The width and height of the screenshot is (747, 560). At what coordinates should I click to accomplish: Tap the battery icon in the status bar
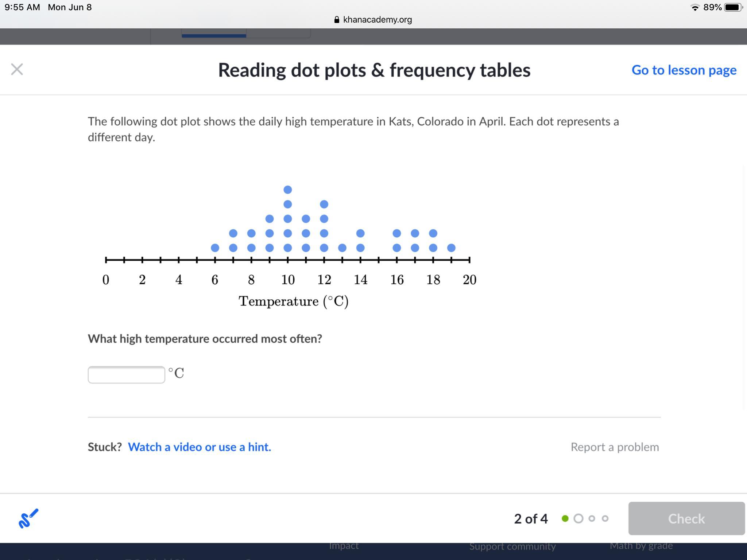(733, 7)
